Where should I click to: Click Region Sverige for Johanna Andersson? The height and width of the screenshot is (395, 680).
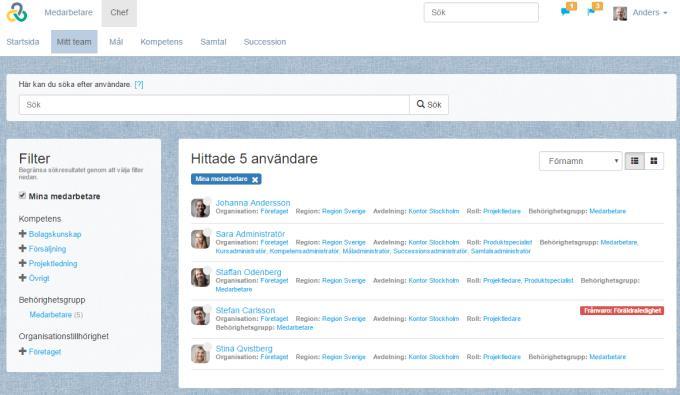click(x=344, y=212)
